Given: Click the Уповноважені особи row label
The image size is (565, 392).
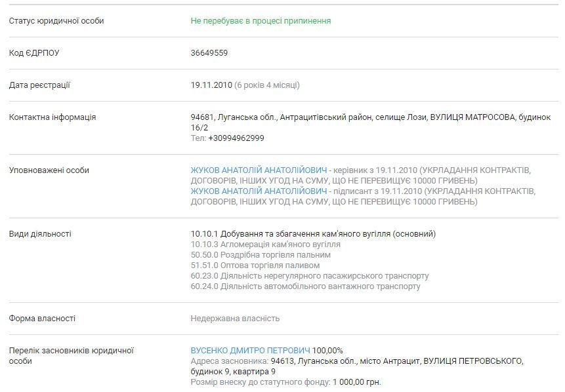Looking at the screenshot, I should [x=49, y=170].
